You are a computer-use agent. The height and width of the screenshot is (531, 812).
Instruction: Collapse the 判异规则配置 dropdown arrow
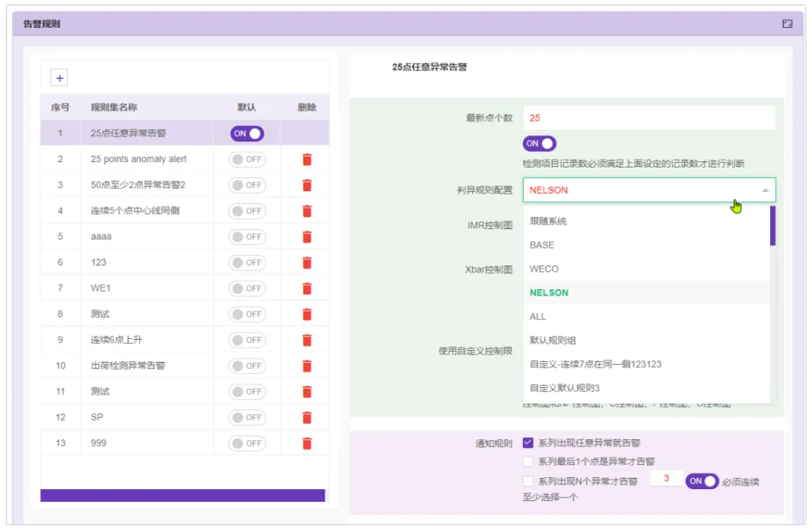(x=764, y=190)
